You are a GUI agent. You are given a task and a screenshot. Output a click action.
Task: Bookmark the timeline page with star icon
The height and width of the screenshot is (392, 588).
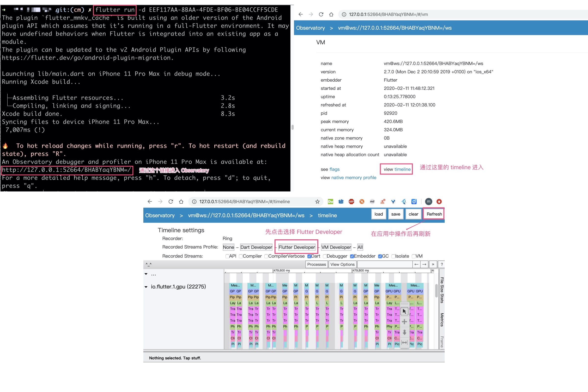[317, 201]
